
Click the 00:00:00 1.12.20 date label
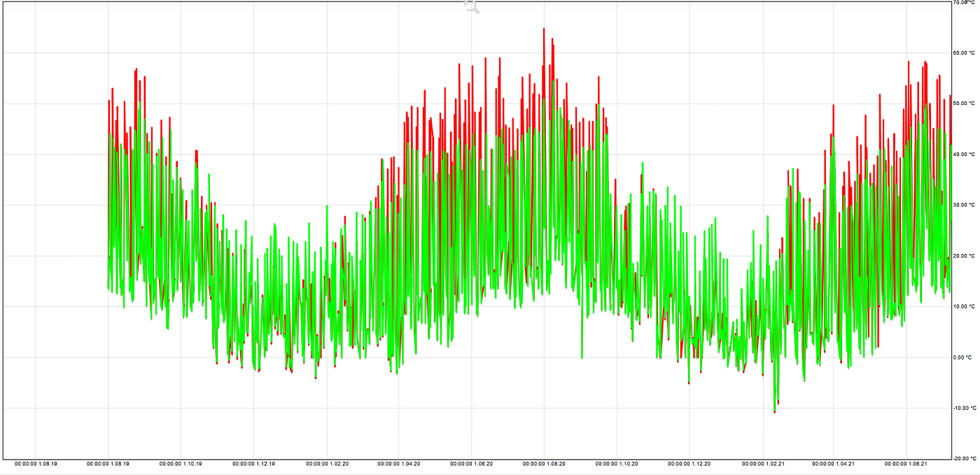pos(689,464)
